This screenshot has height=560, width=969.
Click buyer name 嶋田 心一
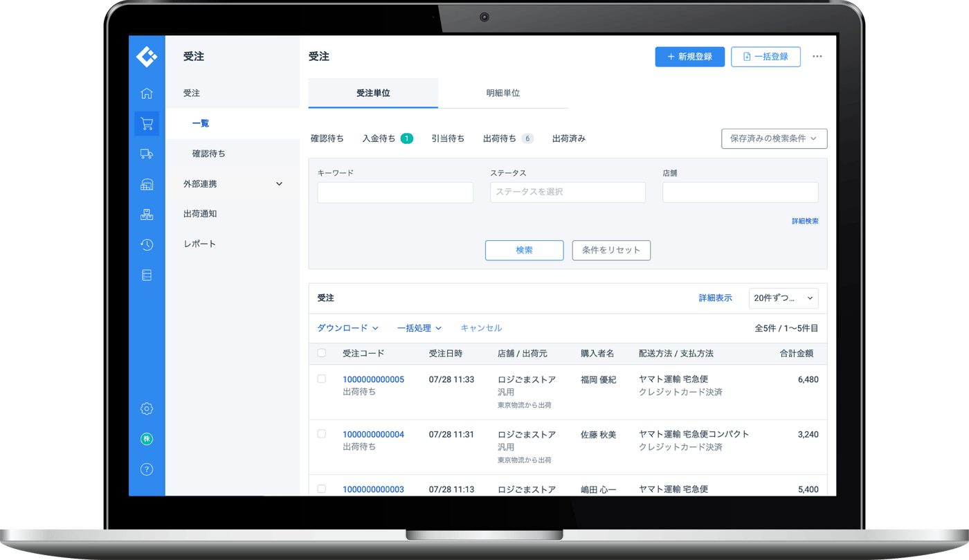point(598,489)
